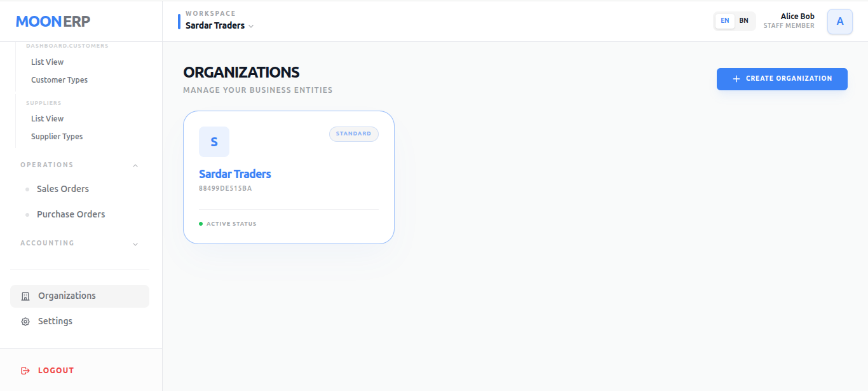
Task: Expand the Accounting section
Action: coord(135,244)
